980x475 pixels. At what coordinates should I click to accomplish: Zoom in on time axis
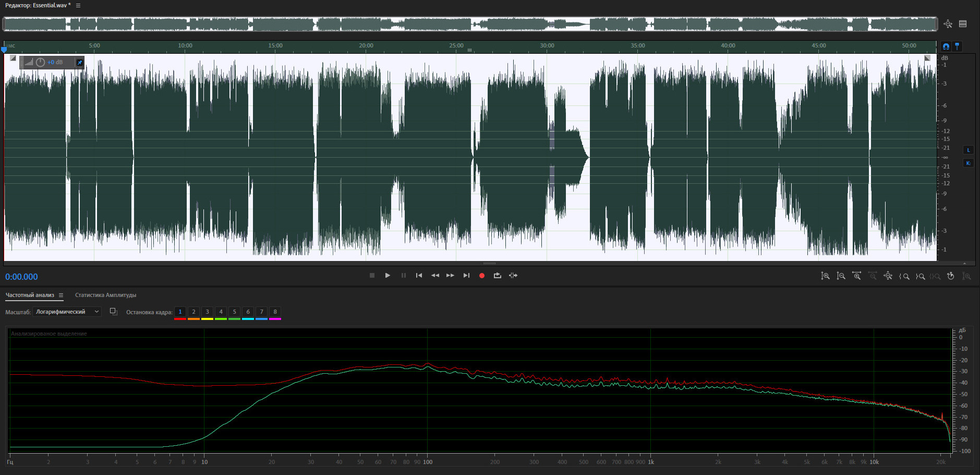tap(856, 276)
